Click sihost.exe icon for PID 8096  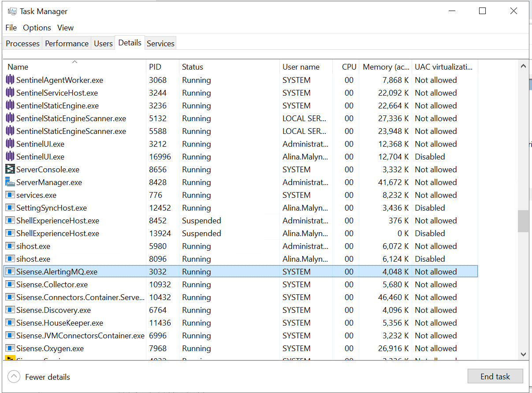(10, 259)
